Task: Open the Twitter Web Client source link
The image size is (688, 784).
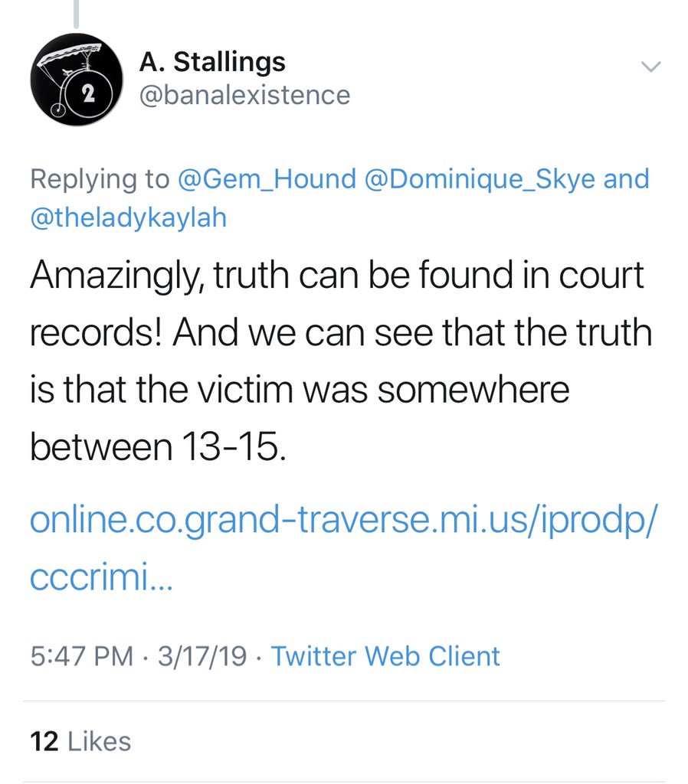Action: tap(385, 656)
